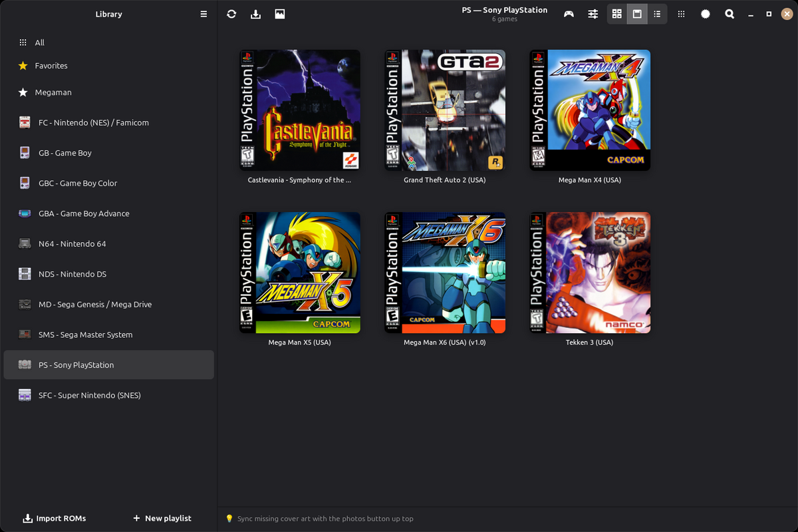Switch to list view mode
Viewport: 798px width, 532px height.
(x=657, y=14)
